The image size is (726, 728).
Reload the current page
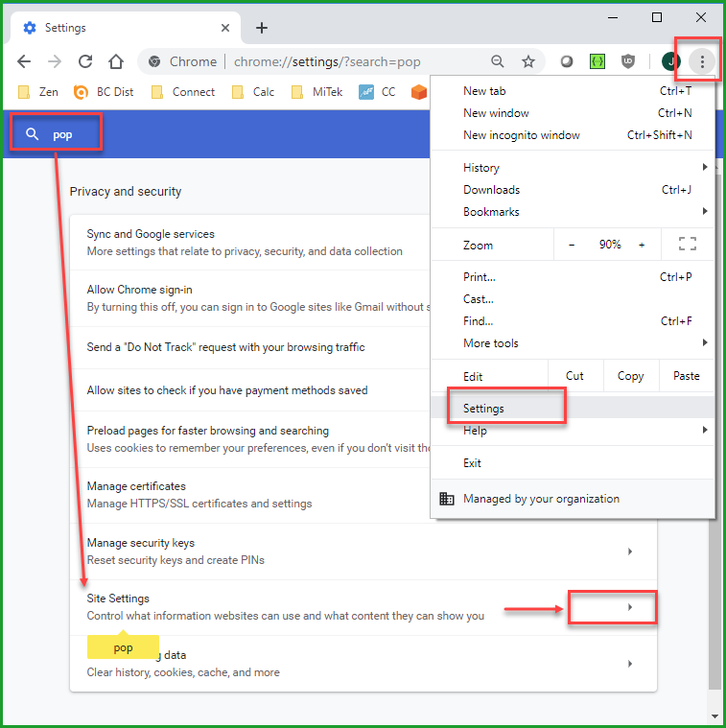pyautogui.click(x=85, y=61)
